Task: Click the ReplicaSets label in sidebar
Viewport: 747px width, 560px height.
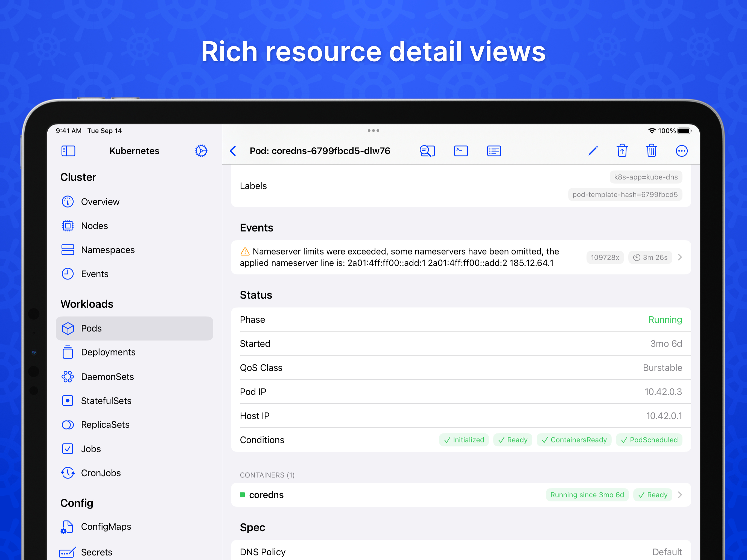Action: point(105,425)
